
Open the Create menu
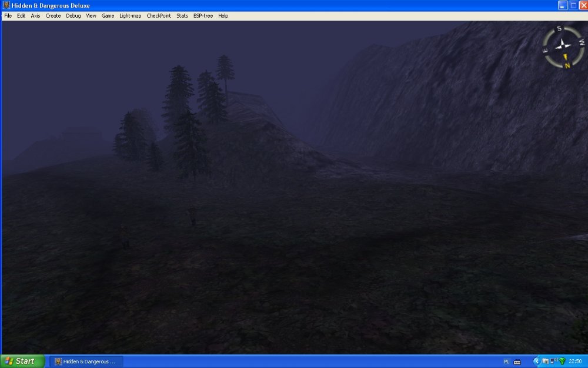pos(53,16)
